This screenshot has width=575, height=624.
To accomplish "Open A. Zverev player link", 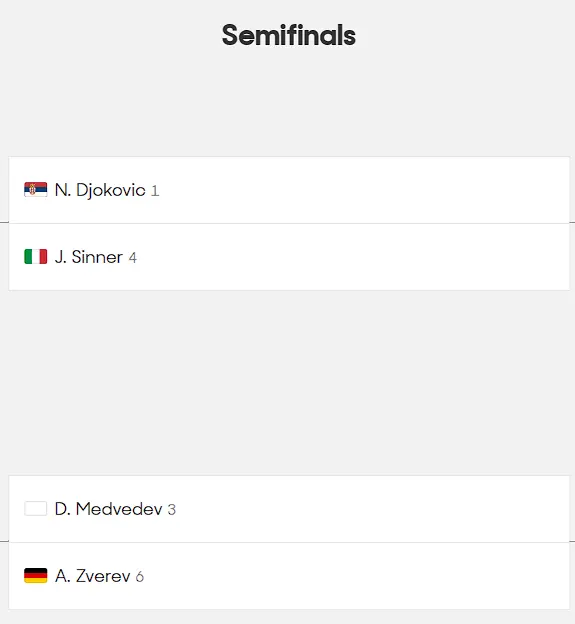I will [x=92, y=576].
